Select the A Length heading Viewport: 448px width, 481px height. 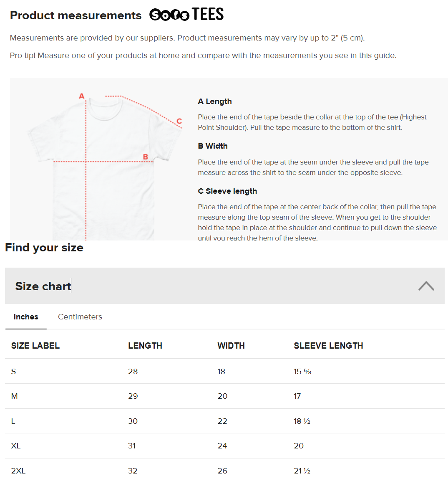[215, 101]
